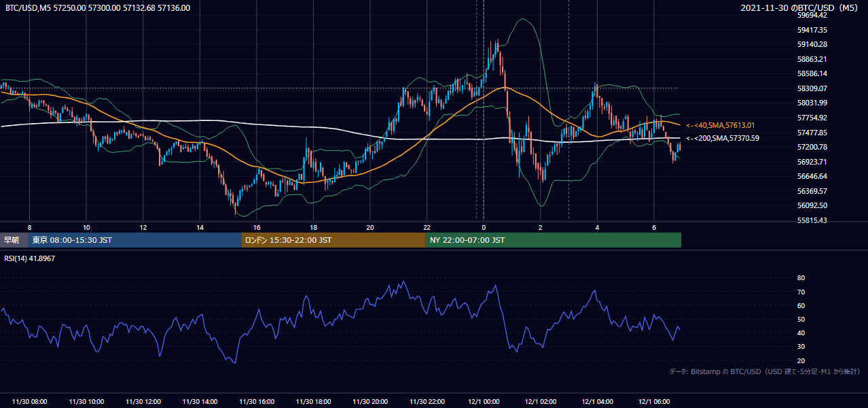Click the 11/30 20:00 time label
Viewport: 868px width, 408px height.
(x=370, y=402)
